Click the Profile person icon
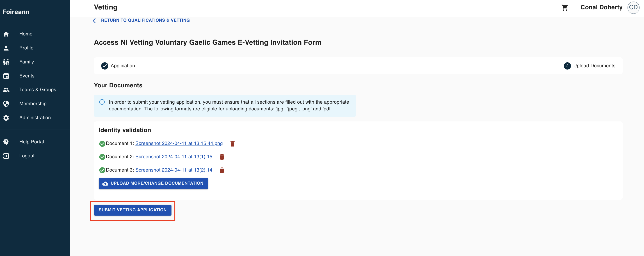This screenshot has height=256, width=644. pos(6,48)
